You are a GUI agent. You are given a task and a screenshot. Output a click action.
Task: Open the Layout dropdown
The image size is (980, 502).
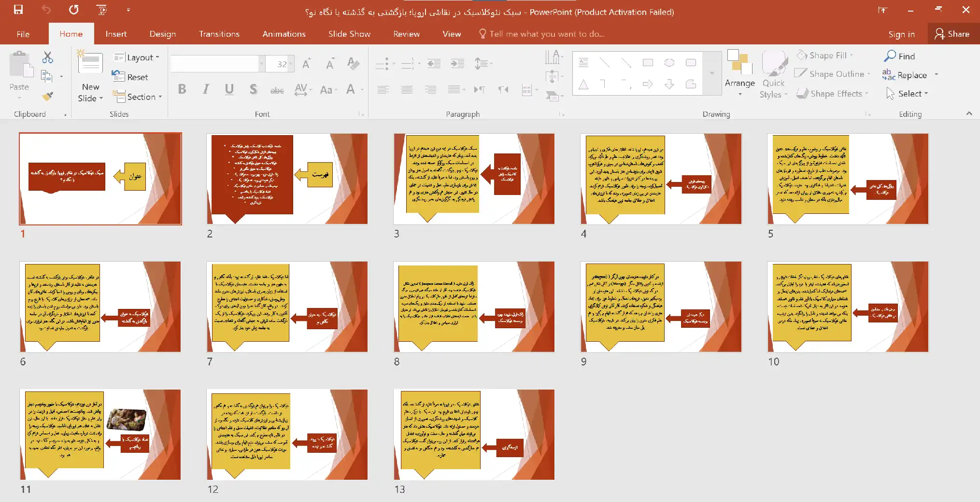(136, 57)
